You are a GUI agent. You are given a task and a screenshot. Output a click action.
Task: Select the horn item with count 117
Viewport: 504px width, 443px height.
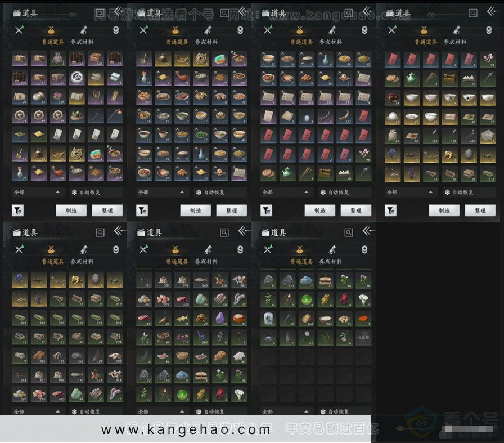344,116
